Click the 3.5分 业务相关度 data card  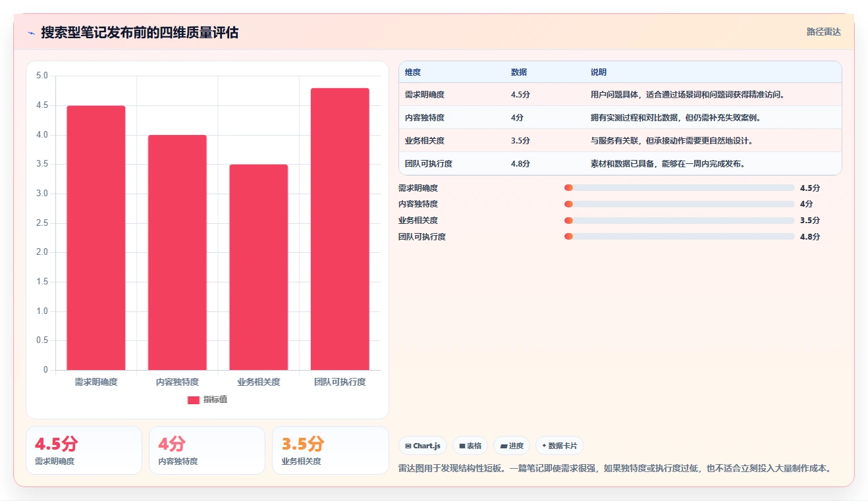coord(331,450)
